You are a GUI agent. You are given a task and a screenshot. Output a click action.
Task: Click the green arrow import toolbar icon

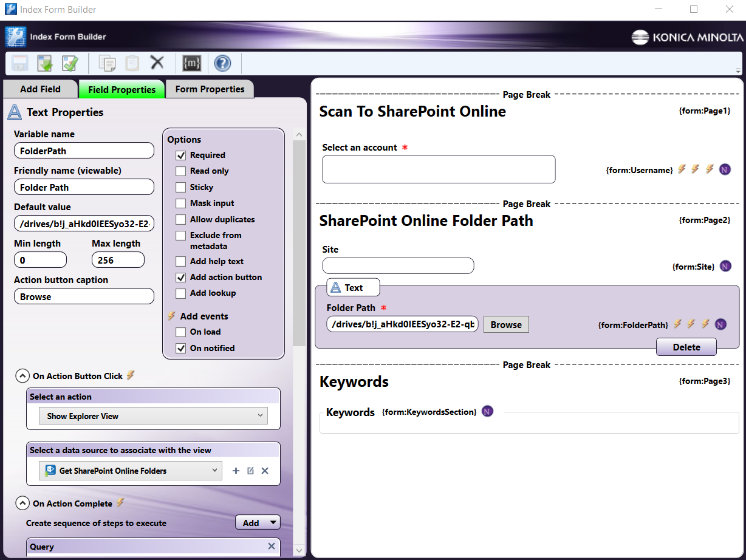[x=45, y=63]
